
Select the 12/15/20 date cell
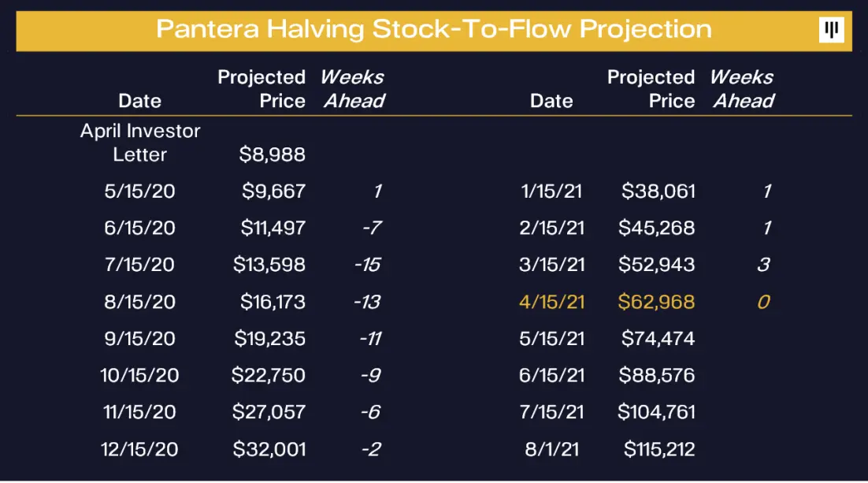[139, 449]
